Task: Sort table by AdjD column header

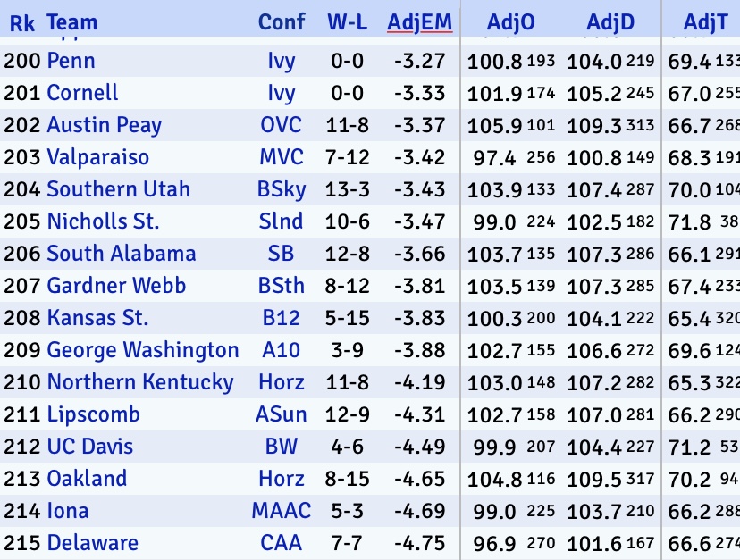Action: coord(610,22)
